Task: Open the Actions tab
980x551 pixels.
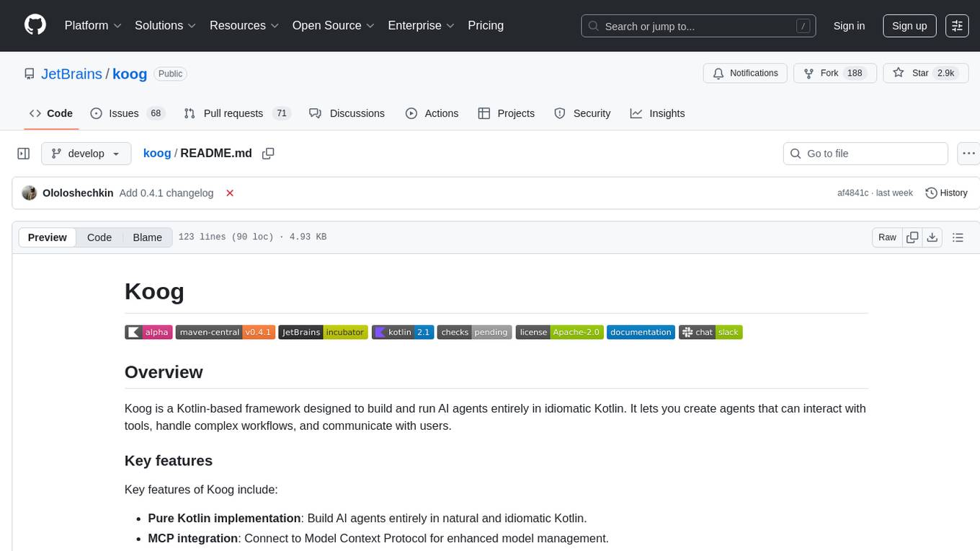Action: (x=432, y=113)
